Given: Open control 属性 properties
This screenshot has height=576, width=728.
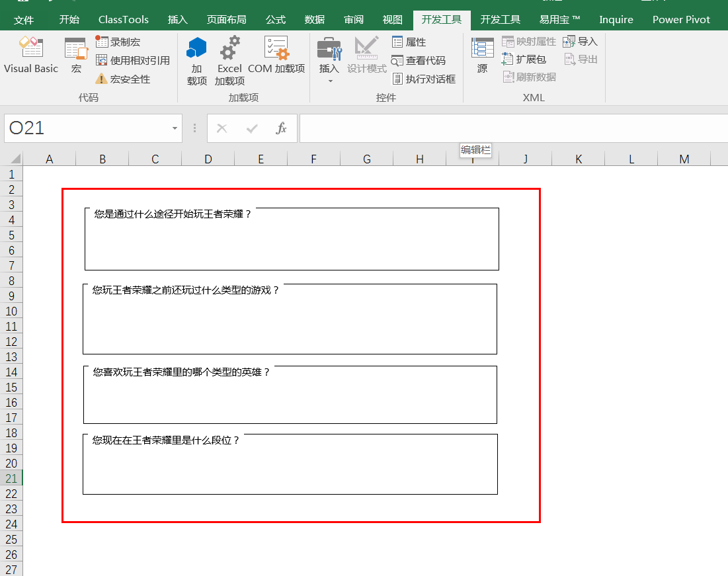Looking at the screenshot, I should tap(409, 42).
